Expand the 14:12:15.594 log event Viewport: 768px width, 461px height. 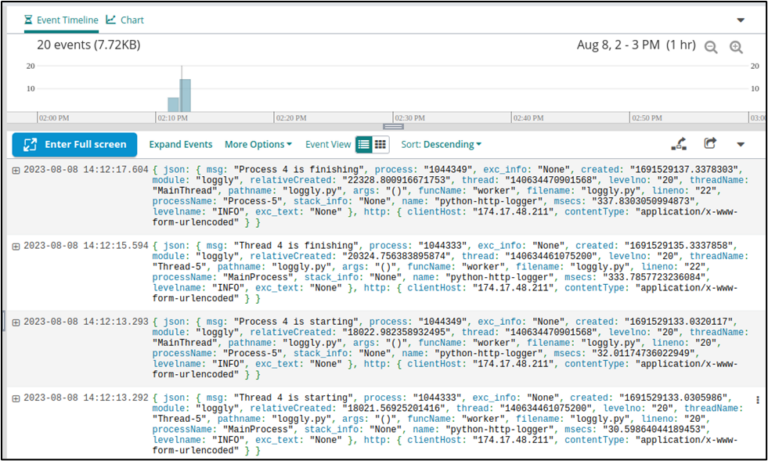pos(16,246)
